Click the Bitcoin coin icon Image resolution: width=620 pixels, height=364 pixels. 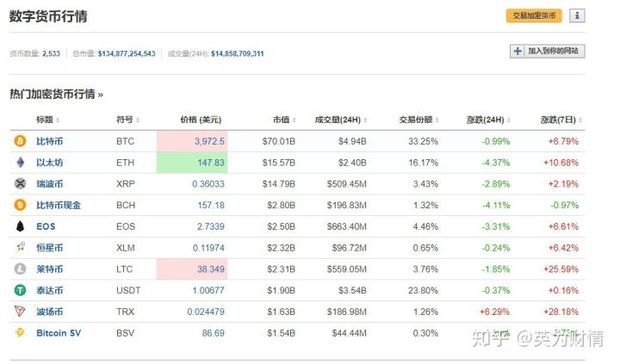pos(20,141)
